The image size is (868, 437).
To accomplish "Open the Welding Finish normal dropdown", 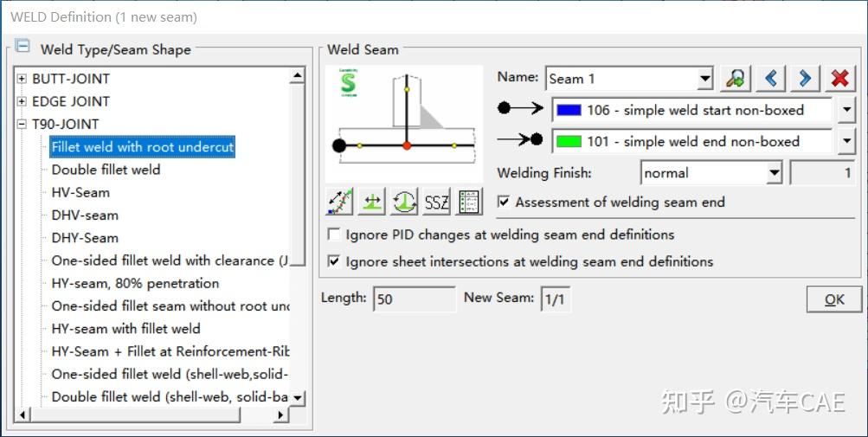I will click(775, 173).
